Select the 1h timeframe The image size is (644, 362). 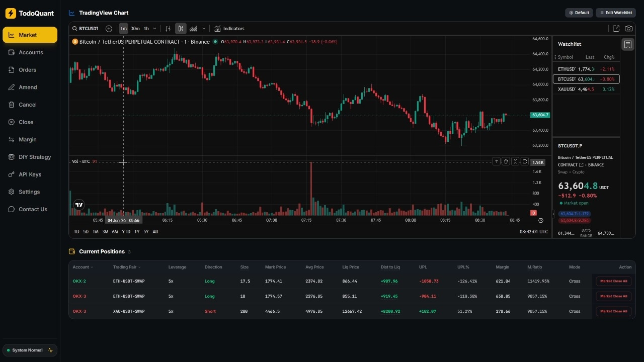pos(146,29)
